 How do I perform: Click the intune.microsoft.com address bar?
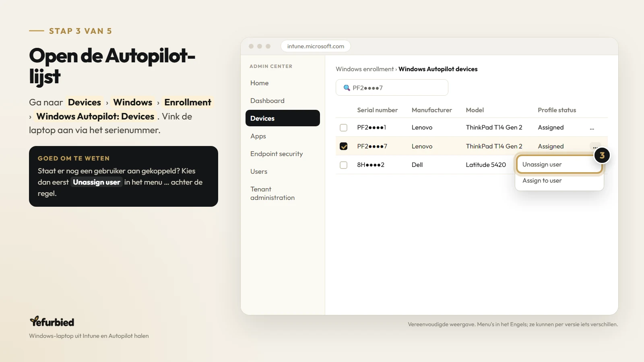coord(316,46)
